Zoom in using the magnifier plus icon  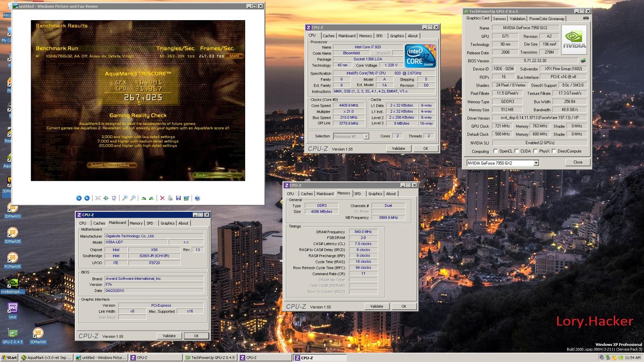click(125, 198)
